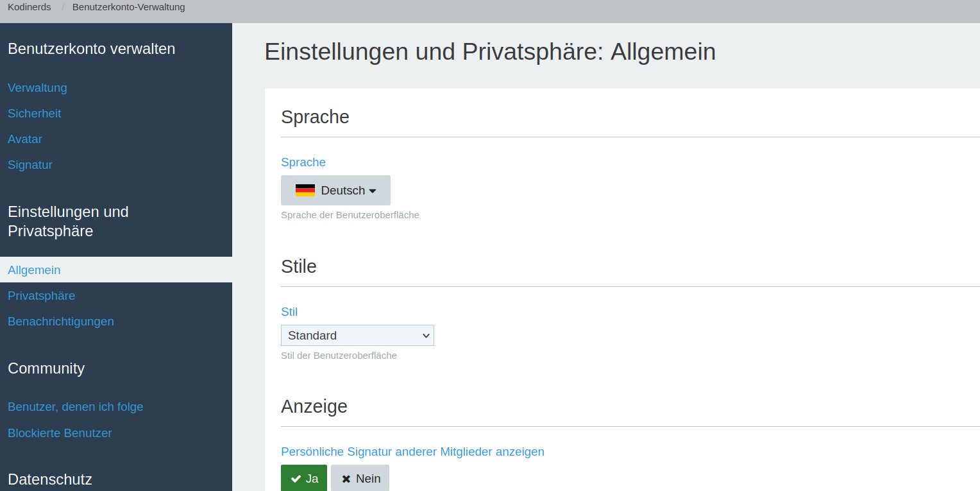
Task: Click the Kodinerds breadcrumb
Action: (x=30, y=7)
